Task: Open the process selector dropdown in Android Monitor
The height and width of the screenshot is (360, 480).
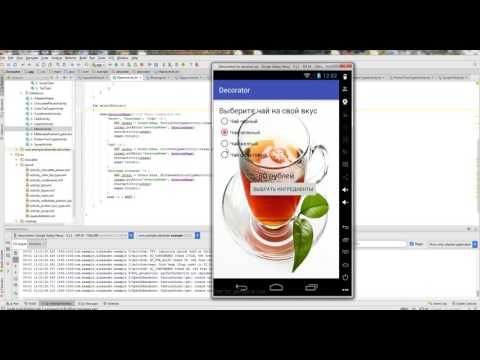Action: [168, 235]
